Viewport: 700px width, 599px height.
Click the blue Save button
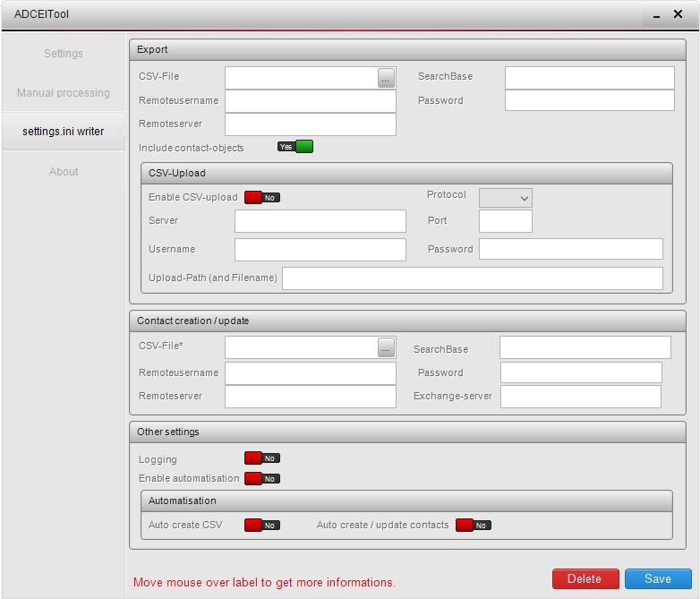pyautogui.click(x=658, y=579)
